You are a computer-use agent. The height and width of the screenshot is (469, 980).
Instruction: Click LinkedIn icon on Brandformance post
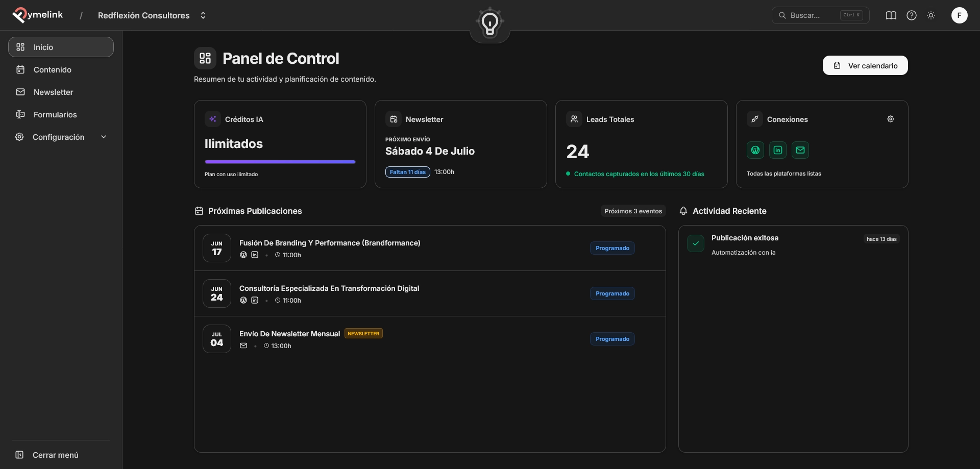(255, 255)
